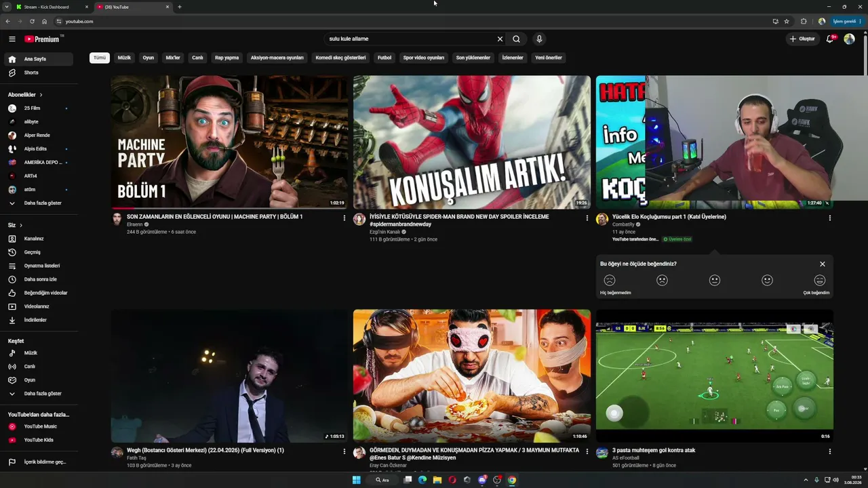The width and height of the screenshot is (868, 488).
Task: Play the Spider-Man 'Konuşalım Artık' thumbnail
Action: [x=472, y=142]
